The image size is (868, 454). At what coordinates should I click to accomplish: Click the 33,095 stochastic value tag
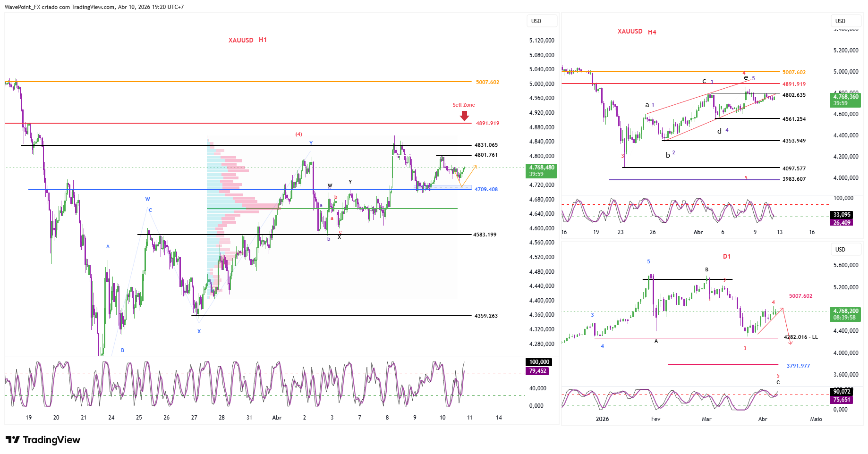(x=842, y=215)
